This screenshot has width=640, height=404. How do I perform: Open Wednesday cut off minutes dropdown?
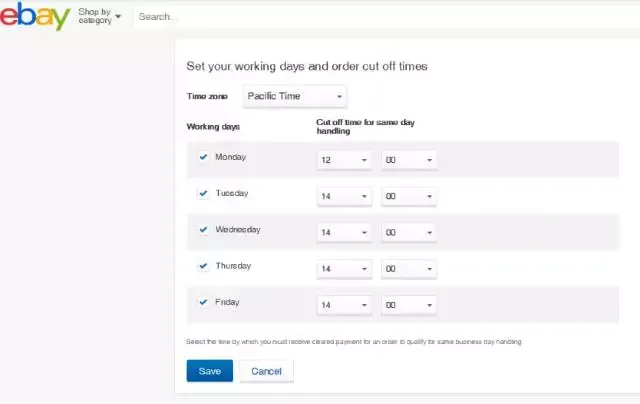[x=409, y=233]
